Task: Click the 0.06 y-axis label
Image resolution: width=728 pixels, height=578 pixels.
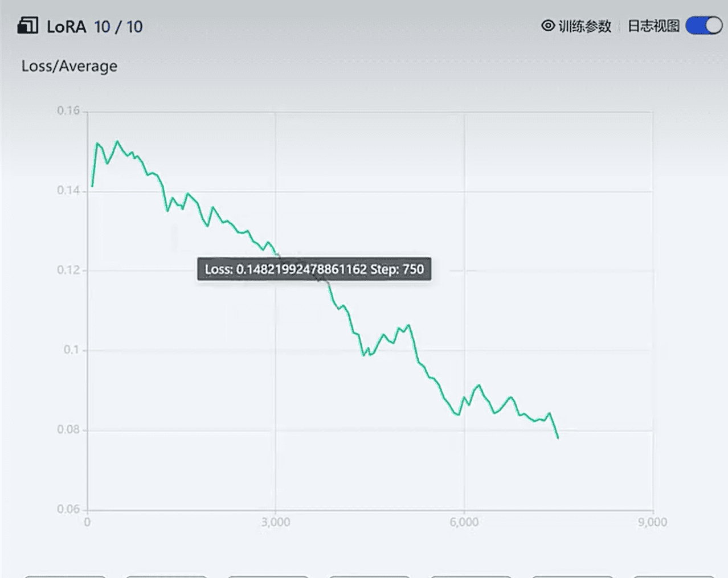Action: click(x=68, y=509)
